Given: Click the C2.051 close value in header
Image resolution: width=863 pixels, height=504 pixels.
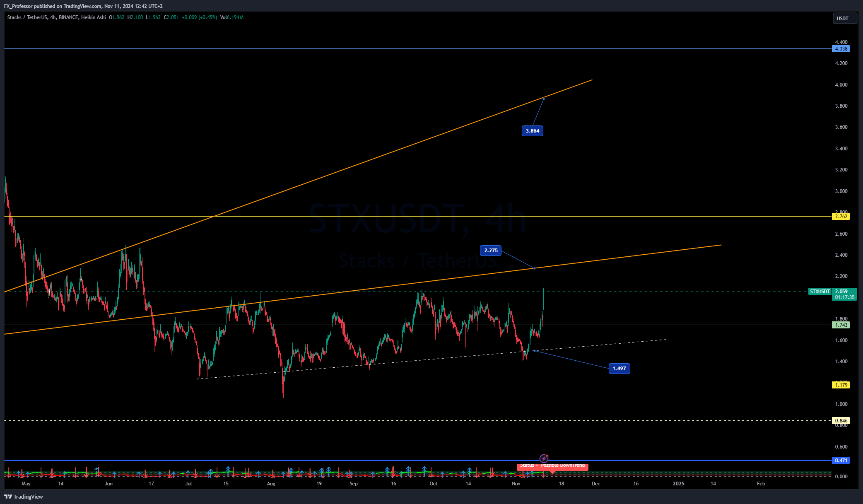Looking at the screenshot, I should click(x=171, y=17).
